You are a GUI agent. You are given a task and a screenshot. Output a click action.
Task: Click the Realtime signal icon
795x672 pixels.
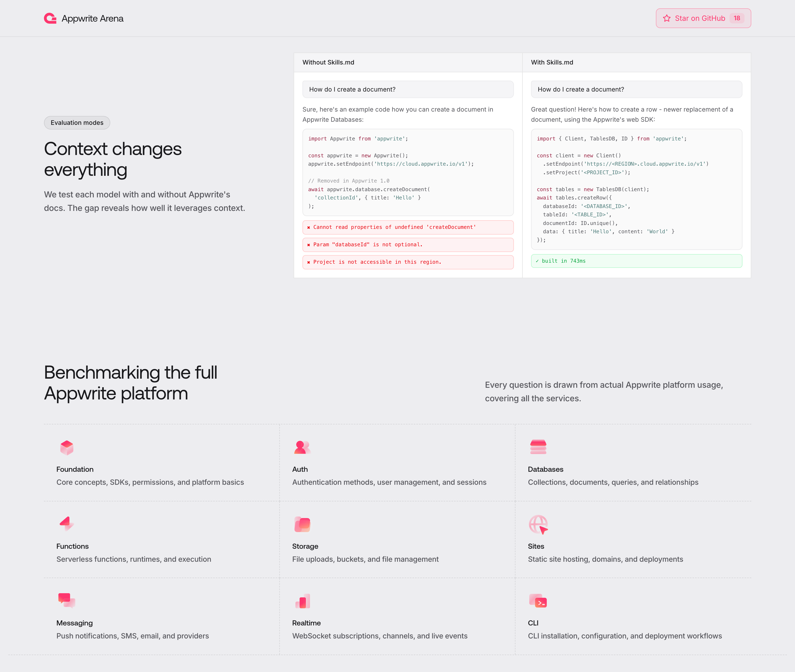(302, 601)
